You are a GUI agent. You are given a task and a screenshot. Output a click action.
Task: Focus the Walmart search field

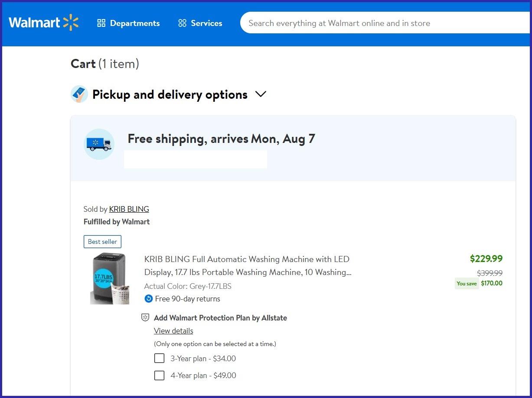[x=386, y=23]
